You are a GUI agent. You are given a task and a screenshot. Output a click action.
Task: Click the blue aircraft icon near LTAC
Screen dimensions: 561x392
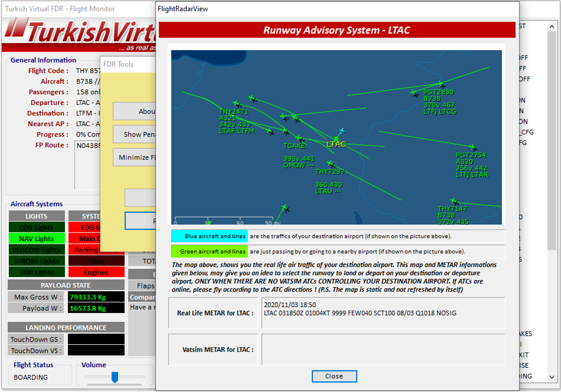coord(342,131)
